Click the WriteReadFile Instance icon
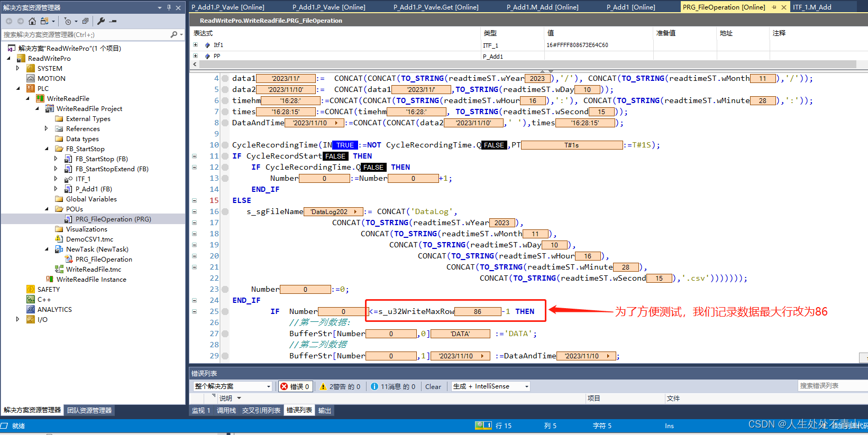Image resolution: width=868 pixels, height=435 pixels. click(50, 279)
